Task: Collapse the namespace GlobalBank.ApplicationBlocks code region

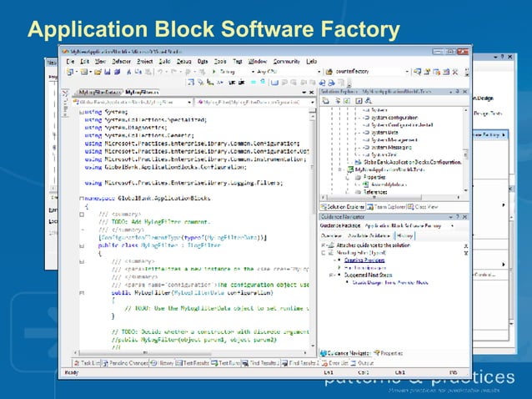Action: [x=81, y=198]
